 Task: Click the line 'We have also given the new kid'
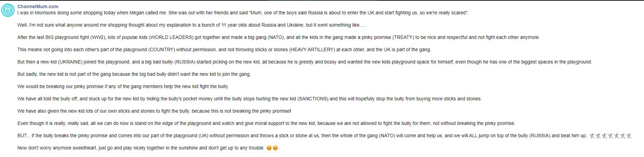click(154, 111)
